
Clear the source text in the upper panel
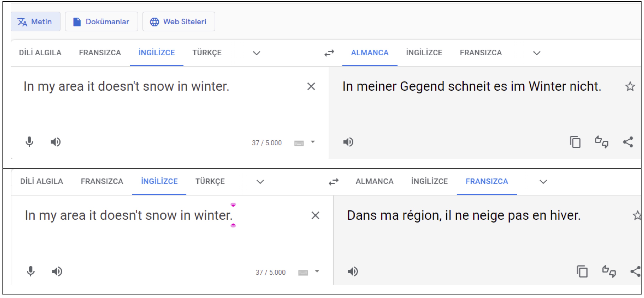point(311,86)
